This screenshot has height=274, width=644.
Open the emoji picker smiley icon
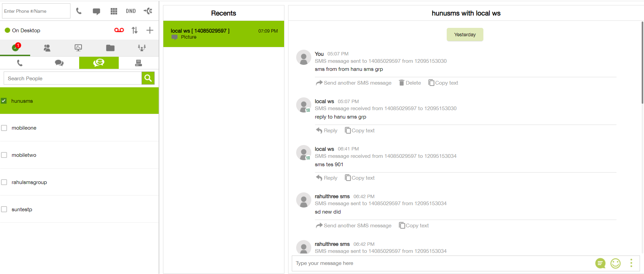pyautogui.click(x=615, y=263)
